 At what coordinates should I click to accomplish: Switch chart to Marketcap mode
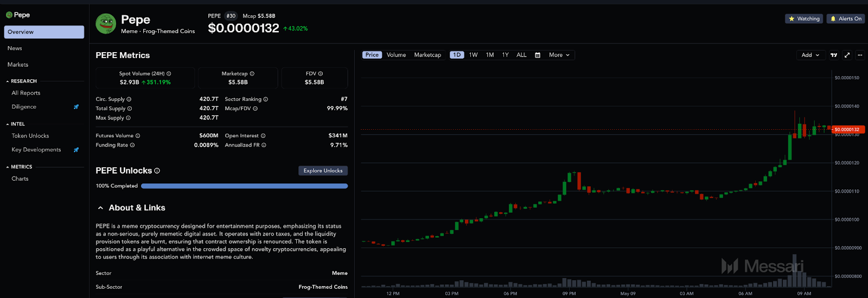427,55
